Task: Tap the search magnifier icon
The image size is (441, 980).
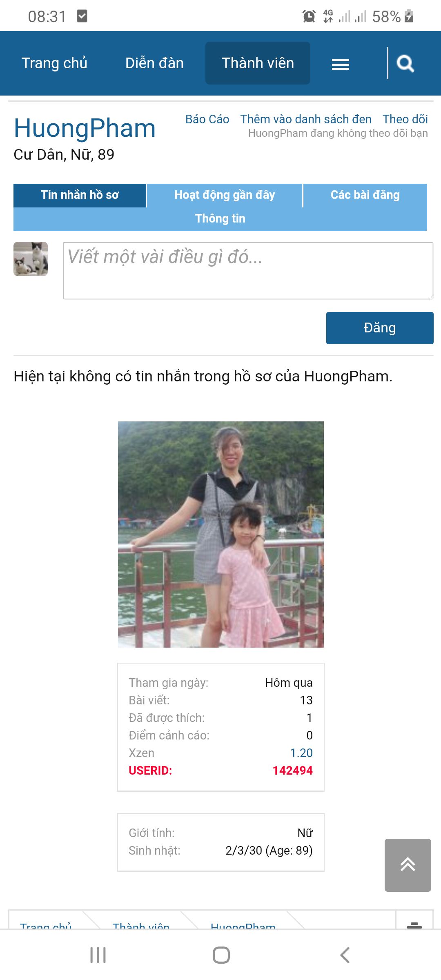Action: coord(405,63)
